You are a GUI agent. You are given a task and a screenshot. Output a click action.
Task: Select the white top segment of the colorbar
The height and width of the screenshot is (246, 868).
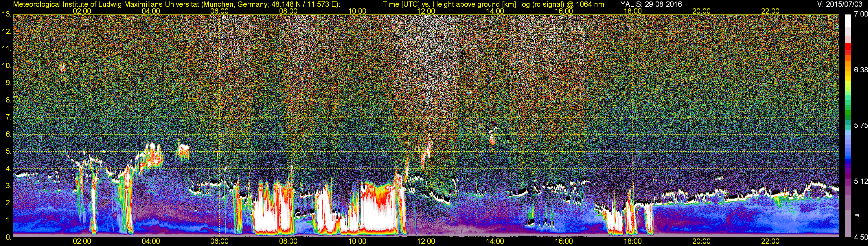tap(848, 20)
